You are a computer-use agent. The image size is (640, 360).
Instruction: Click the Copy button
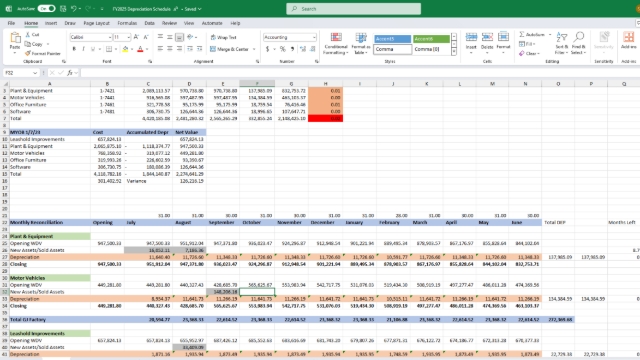(34, 44)
